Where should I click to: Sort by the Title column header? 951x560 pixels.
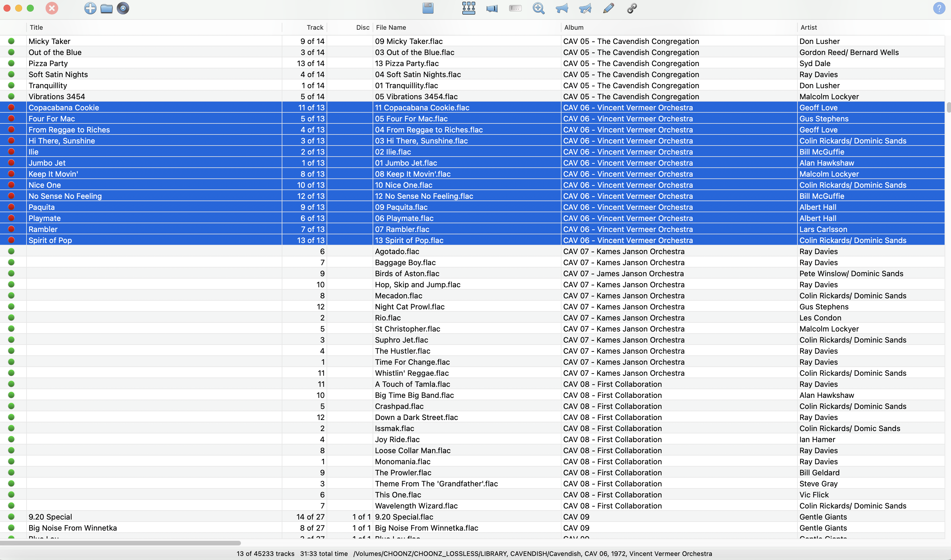pos(36,28)
